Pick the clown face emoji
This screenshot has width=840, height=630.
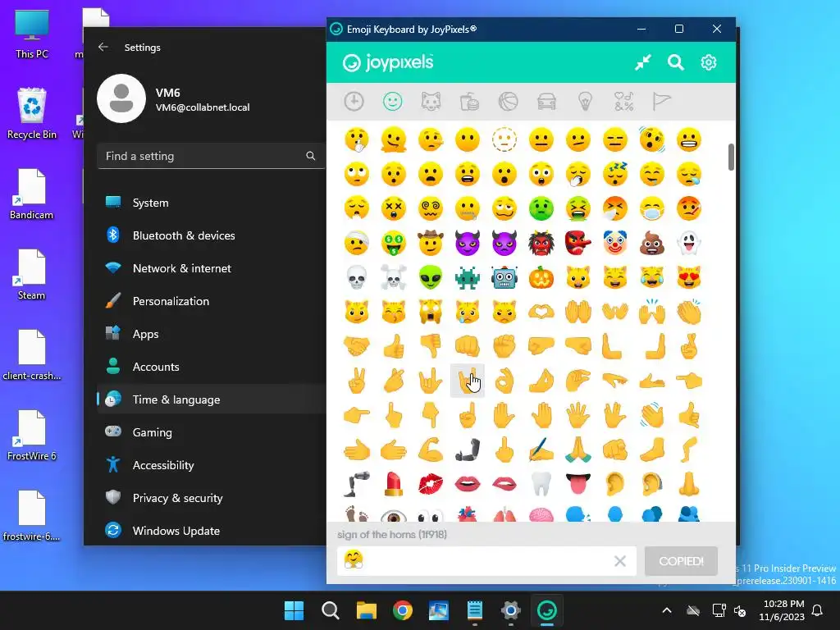tap(615, 243)
